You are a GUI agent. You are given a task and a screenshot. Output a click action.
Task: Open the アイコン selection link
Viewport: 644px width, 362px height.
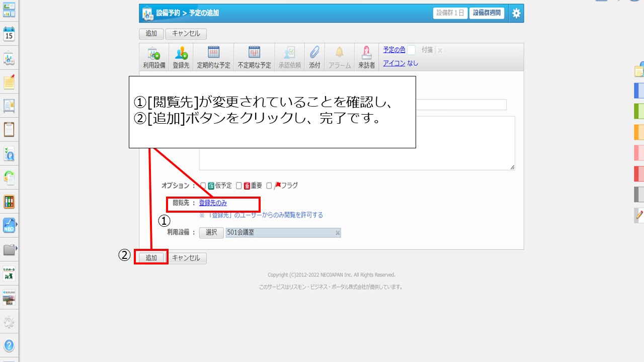pos(394,63)
